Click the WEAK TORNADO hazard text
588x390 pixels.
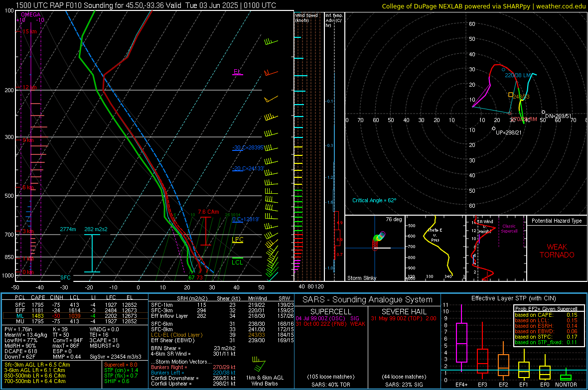point(557,251)
